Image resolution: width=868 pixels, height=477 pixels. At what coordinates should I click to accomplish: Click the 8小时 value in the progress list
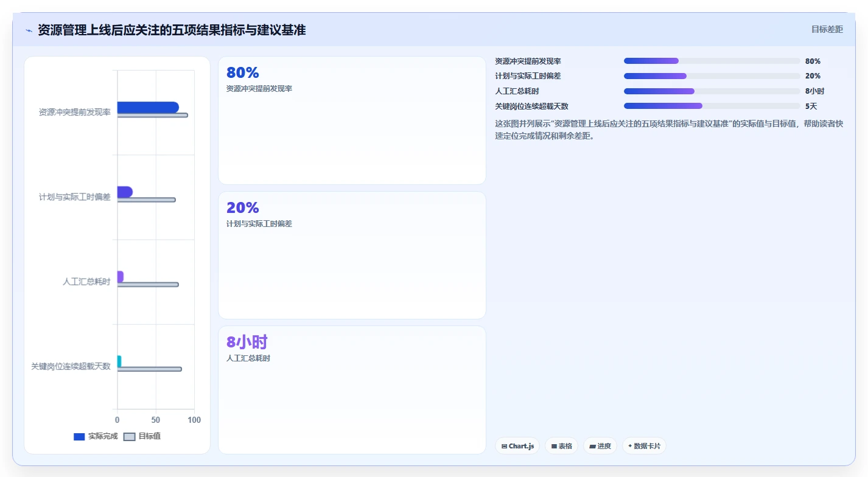click(814, 91)
